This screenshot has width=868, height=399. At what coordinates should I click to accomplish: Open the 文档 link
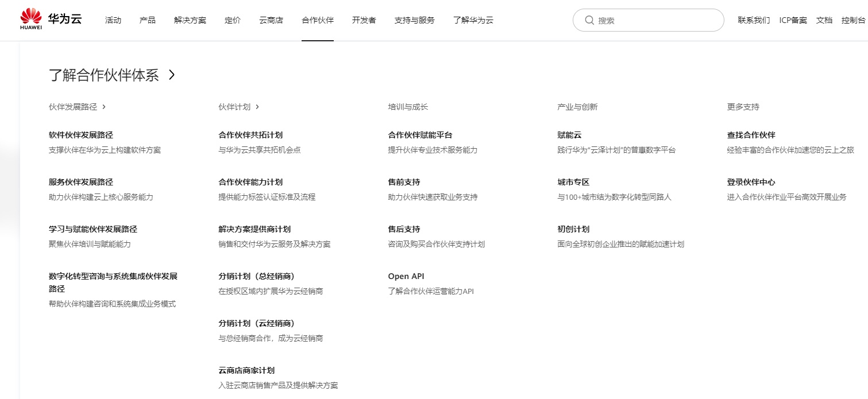tap(824, 20)
